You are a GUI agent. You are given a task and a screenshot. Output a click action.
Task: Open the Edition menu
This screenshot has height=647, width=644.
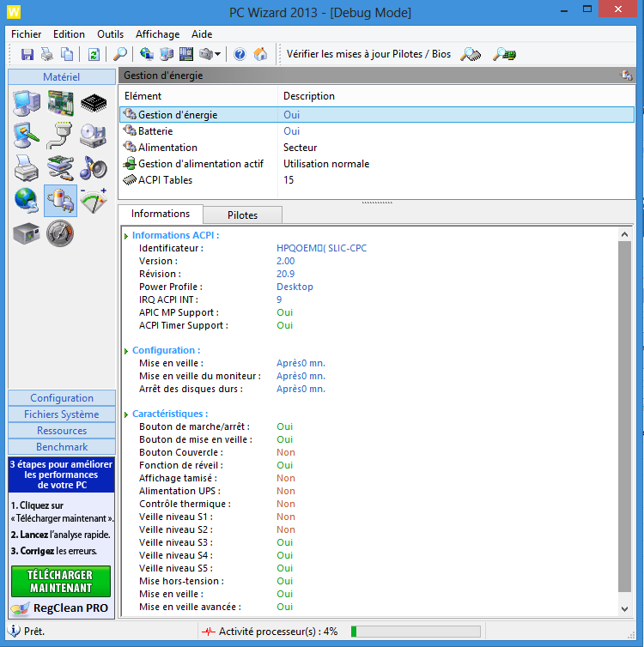pos(69,34)
